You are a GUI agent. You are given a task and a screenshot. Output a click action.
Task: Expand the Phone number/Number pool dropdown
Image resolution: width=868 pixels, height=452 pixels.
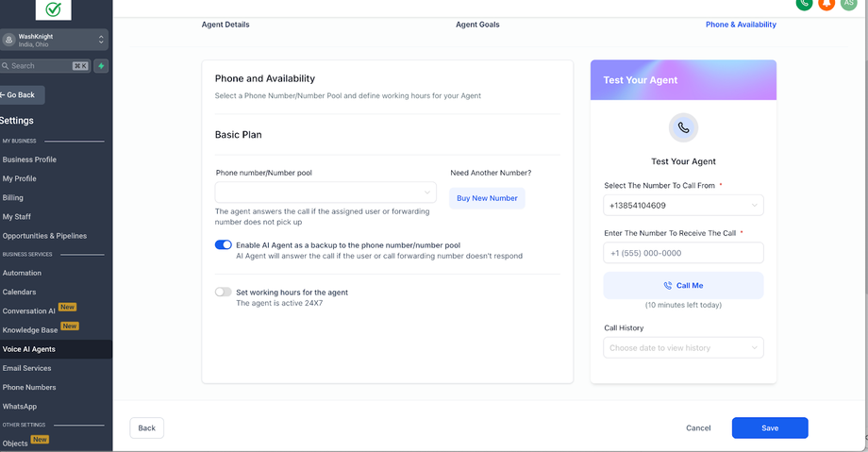click(x=325, y=193)
